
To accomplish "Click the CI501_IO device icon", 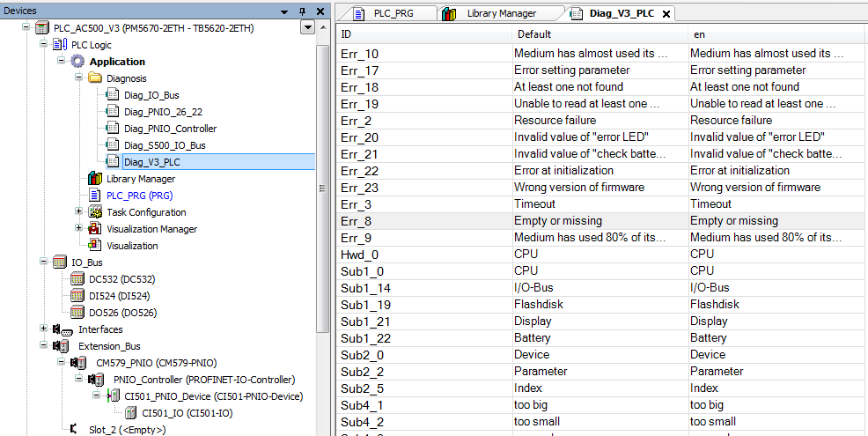I will tap(130, 413).
